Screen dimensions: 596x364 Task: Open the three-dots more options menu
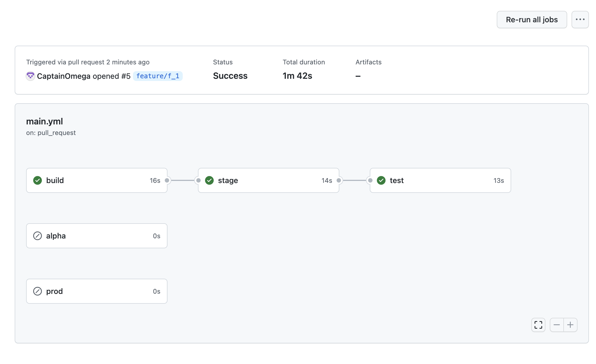pyautogui.click(x=580, y=20)
